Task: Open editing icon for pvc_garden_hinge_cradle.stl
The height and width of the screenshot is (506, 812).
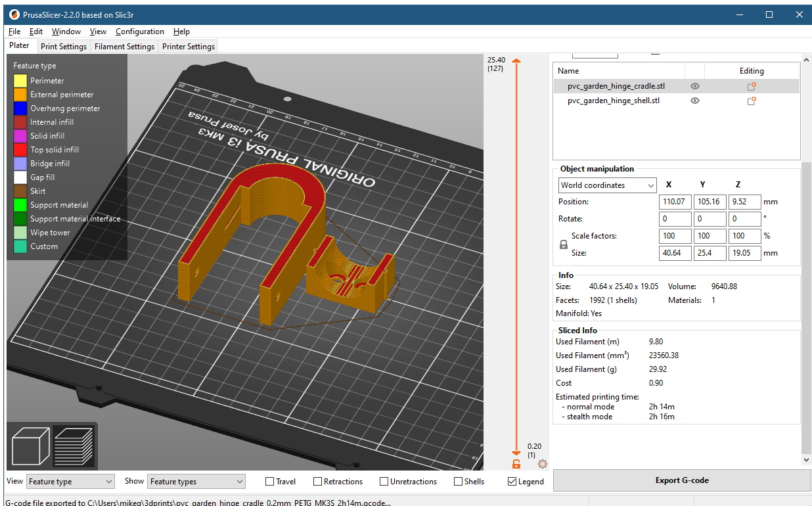Action: point(752,86)
